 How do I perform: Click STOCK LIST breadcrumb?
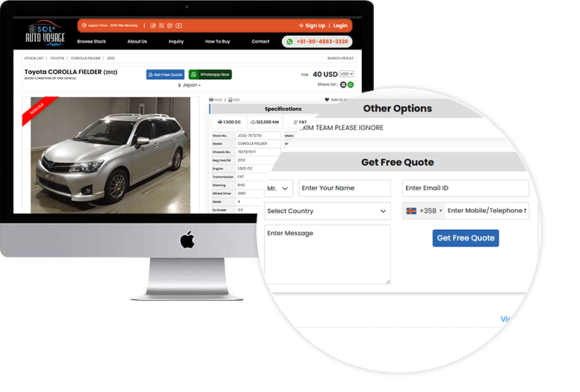click(34, 58)
